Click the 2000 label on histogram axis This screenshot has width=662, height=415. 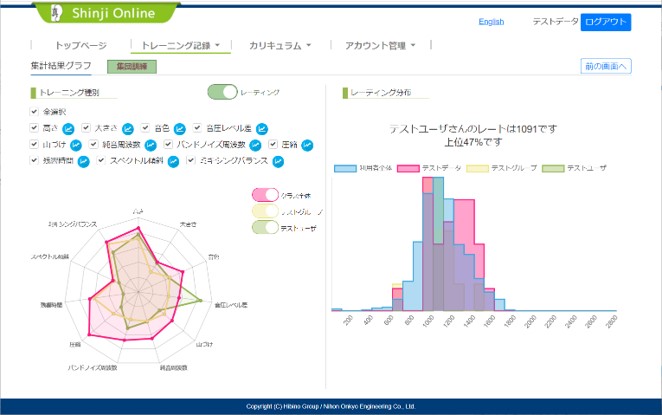pos(531,321)
